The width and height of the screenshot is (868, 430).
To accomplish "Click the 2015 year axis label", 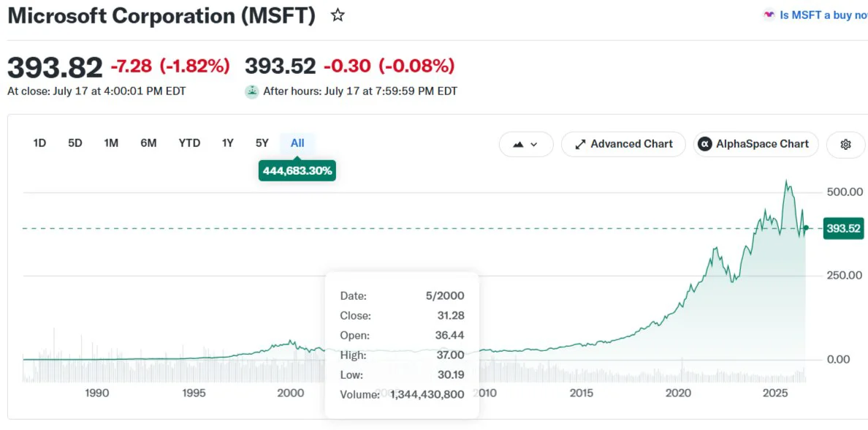I will tap(582, 393).
